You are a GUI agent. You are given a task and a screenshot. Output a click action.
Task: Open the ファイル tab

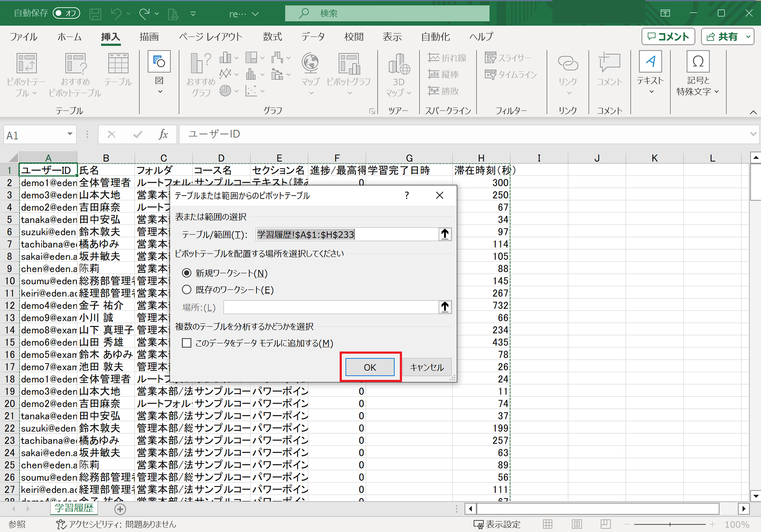pos(23,37)
